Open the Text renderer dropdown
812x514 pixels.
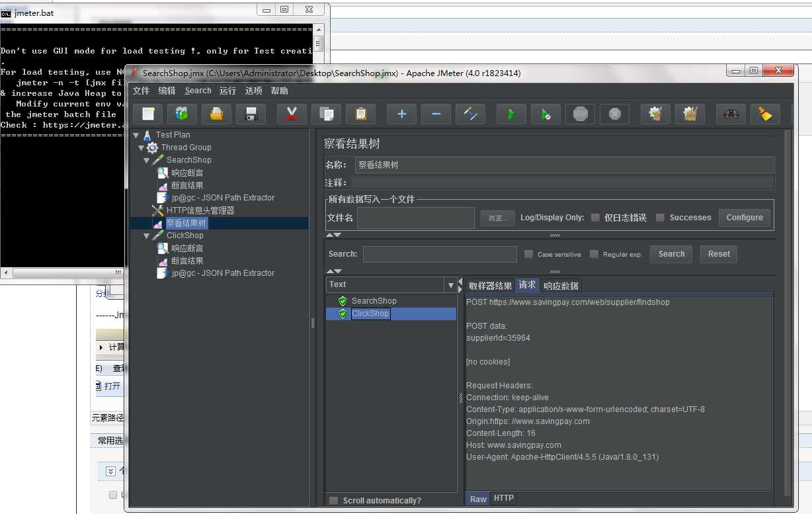(451, 285)
